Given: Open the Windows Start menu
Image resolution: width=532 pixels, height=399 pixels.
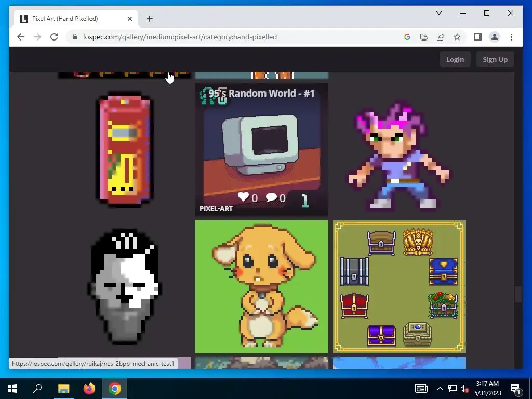Looking at the screenshot, I should pos(12,389).
